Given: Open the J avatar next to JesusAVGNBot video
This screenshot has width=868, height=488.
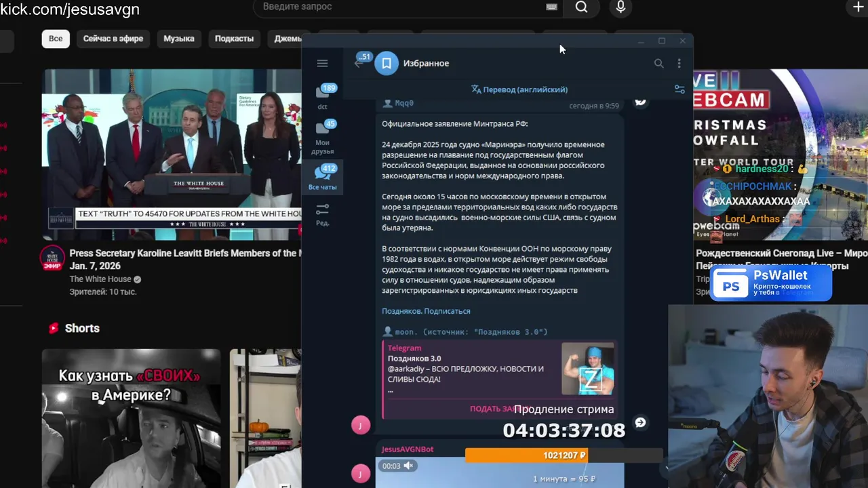Looking at the screenshot, I should click(x=361, y=473).
